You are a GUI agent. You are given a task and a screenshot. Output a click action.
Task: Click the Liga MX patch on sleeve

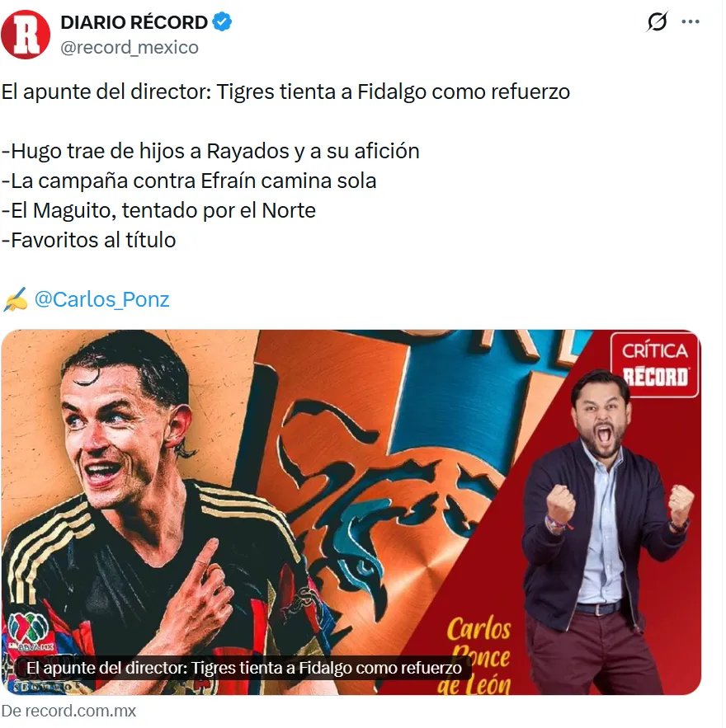click(x=29, y=633)
